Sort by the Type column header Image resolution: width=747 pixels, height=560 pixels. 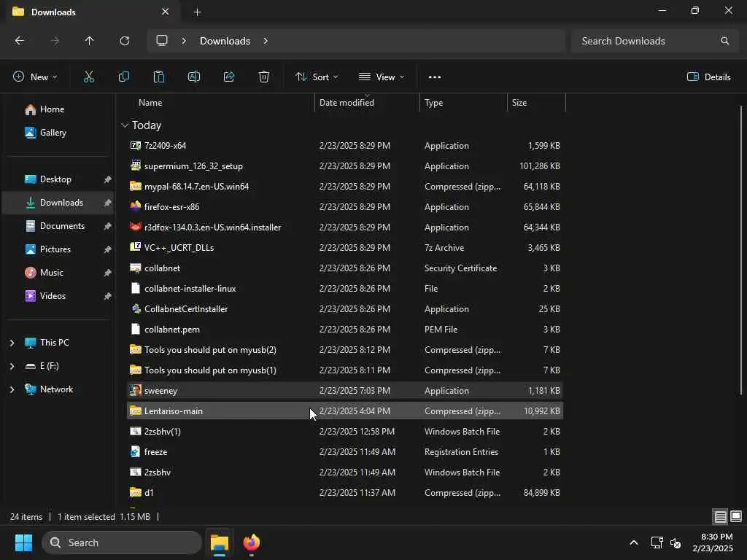[x=433, y=102]
